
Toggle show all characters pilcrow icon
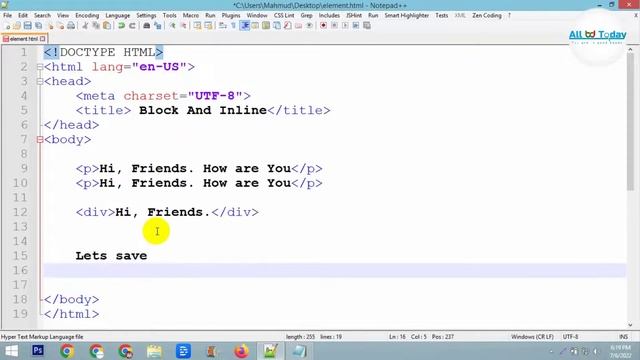[x=233, y=26]
